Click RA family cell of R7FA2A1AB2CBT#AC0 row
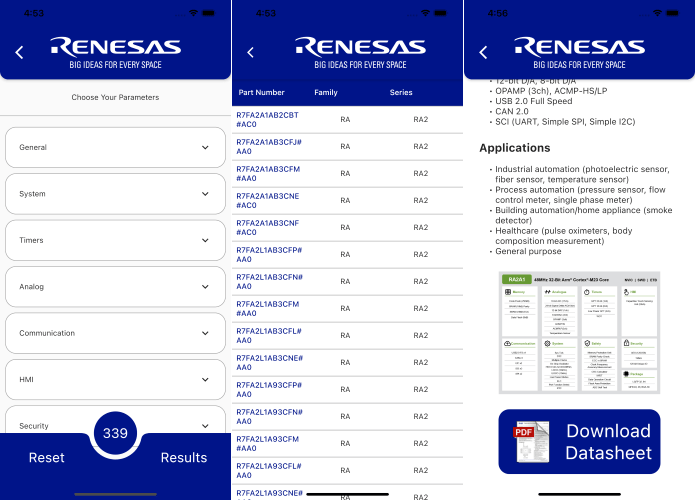Screen dimensions: 695x500 pyautogui.click(x=345, y=120)
